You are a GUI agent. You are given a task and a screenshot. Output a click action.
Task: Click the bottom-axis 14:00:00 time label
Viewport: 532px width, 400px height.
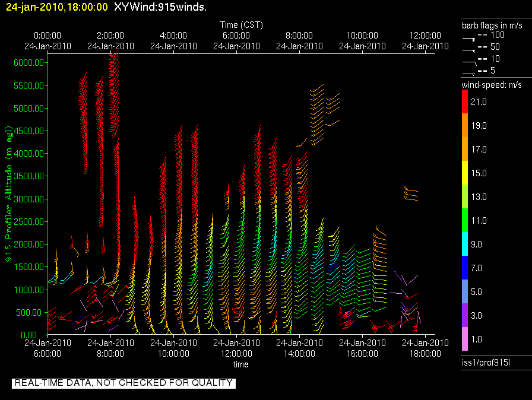(299, 354)
